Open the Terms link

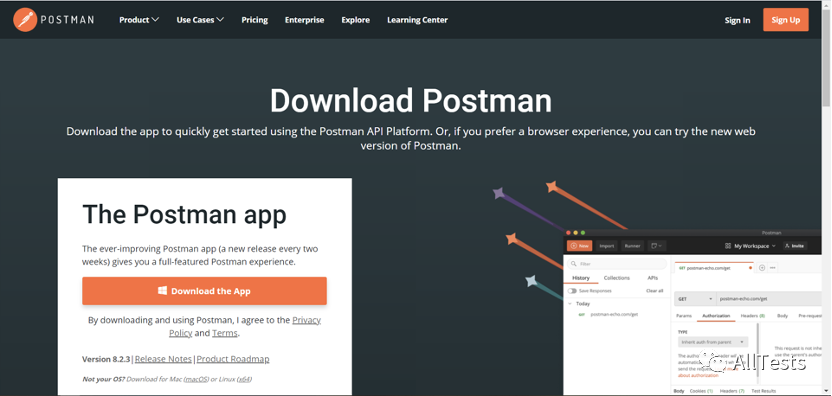click(225, 333)
